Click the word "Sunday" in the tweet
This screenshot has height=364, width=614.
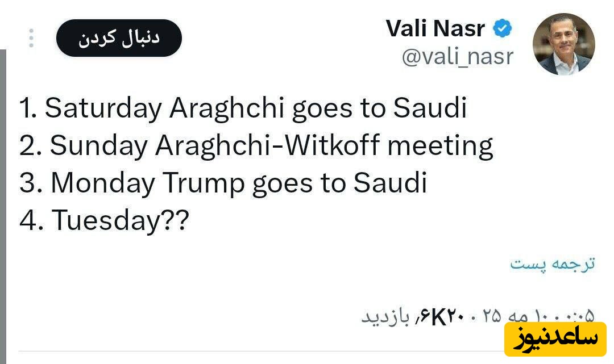pyautogui.click(x=98, y=145)
